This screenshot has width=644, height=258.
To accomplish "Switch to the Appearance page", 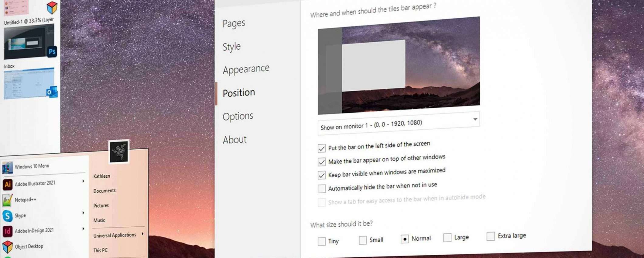I will click(246, 69).
